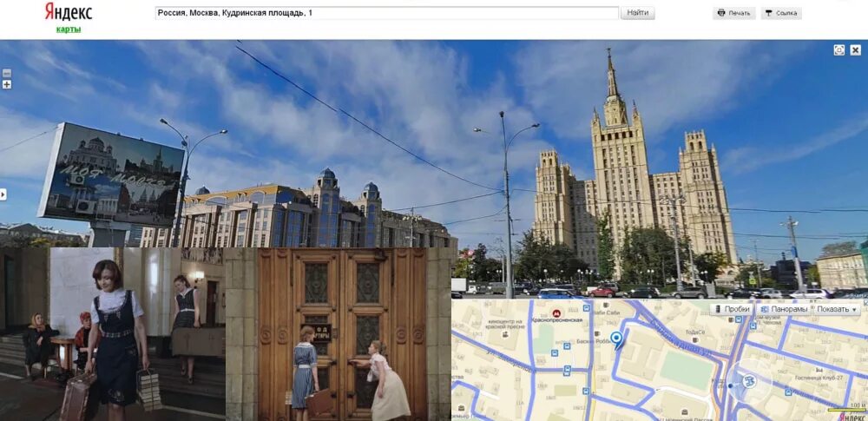
Task: Click the Гостиница Клуб-27 map label
Action: tap(819, 378)
